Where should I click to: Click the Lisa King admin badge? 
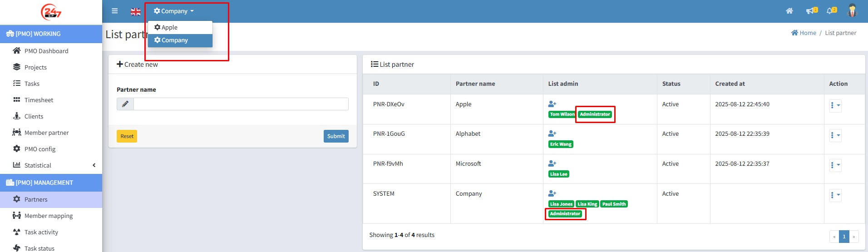tap(587, 204)
